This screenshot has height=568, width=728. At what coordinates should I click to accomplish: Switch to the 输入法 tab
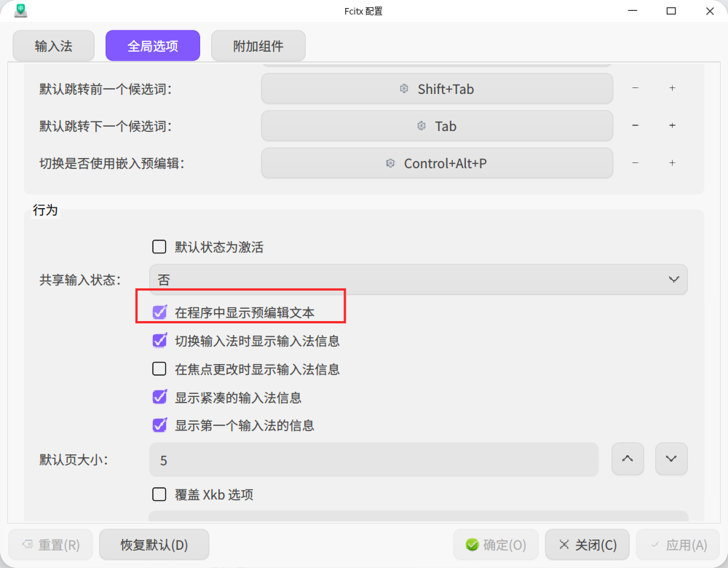tap(53, 46)
